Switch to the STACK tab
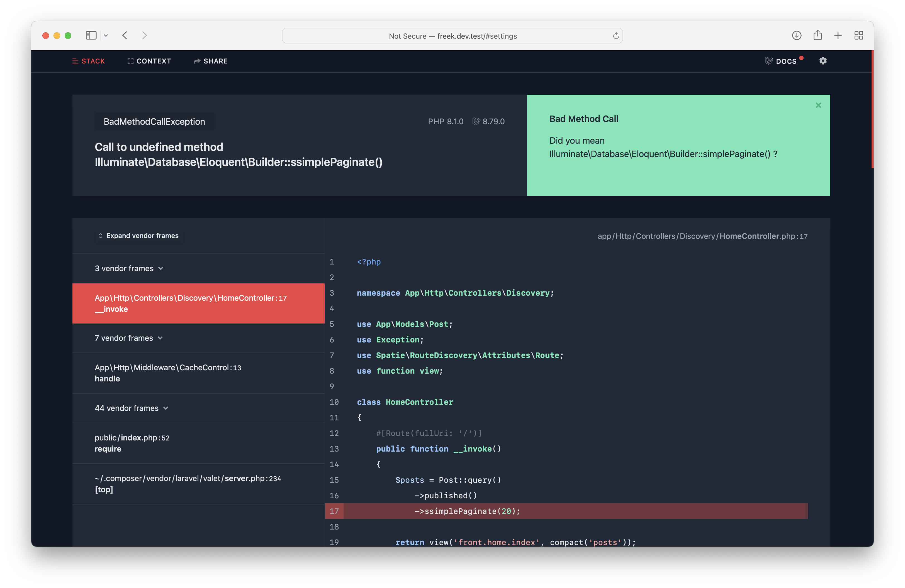 (89, 61)
